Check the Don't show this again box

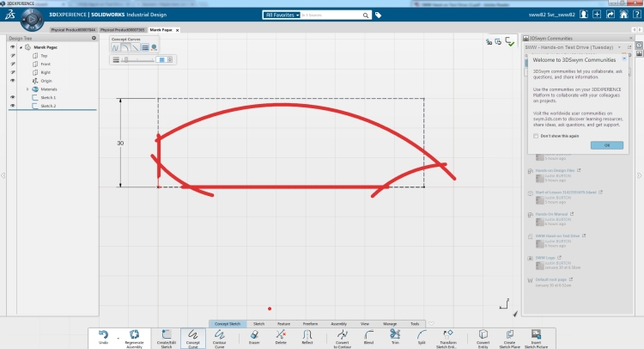tap(536, 136)
